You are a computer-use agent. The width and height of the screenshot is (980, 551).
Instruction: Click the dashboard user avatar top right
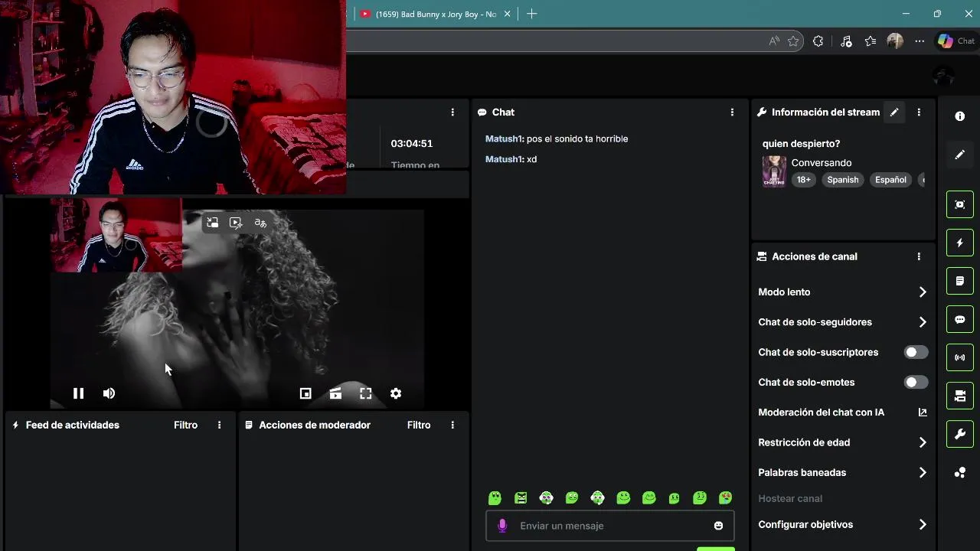pos(944,77)
